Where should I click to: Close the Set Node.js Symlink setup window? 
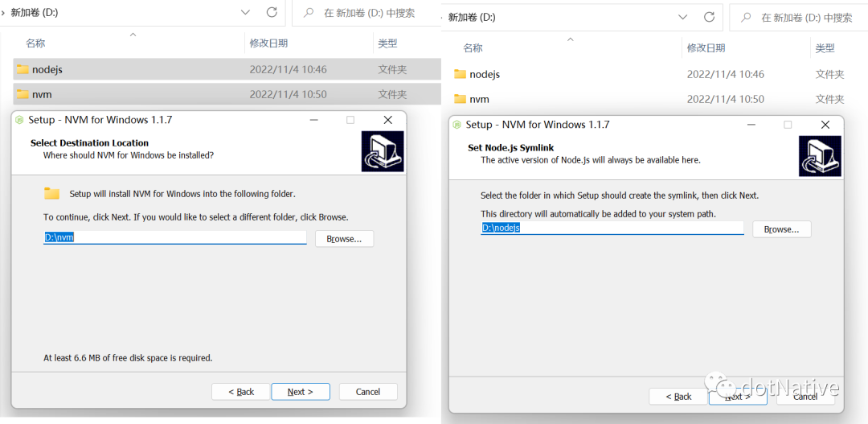click(x=825, y=125)
